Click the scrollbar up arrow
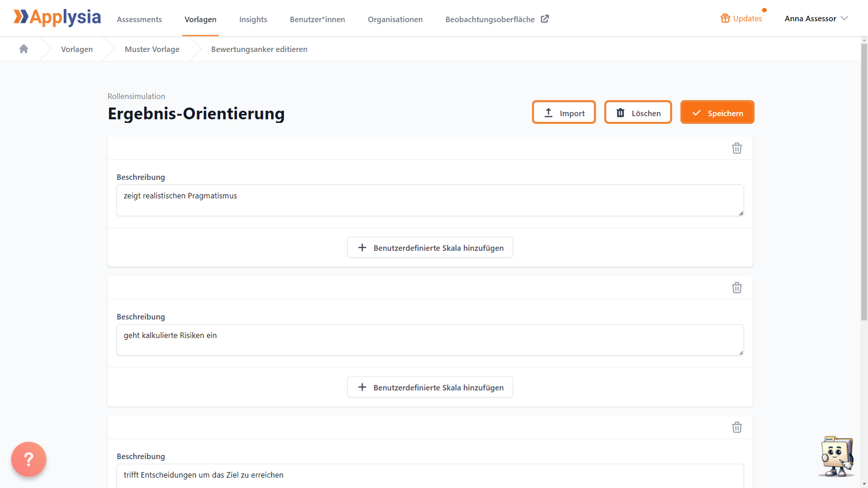The width and height of the screenshot is (868, 488). tap(864, 40)
